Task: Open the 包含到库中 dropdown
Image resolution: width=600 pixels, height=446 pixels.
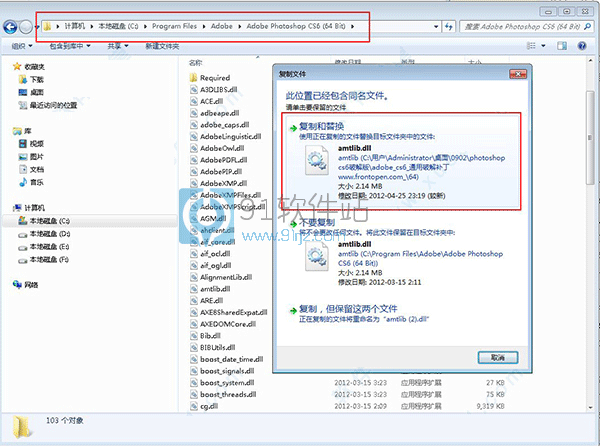Action: (x=69, y=46)
